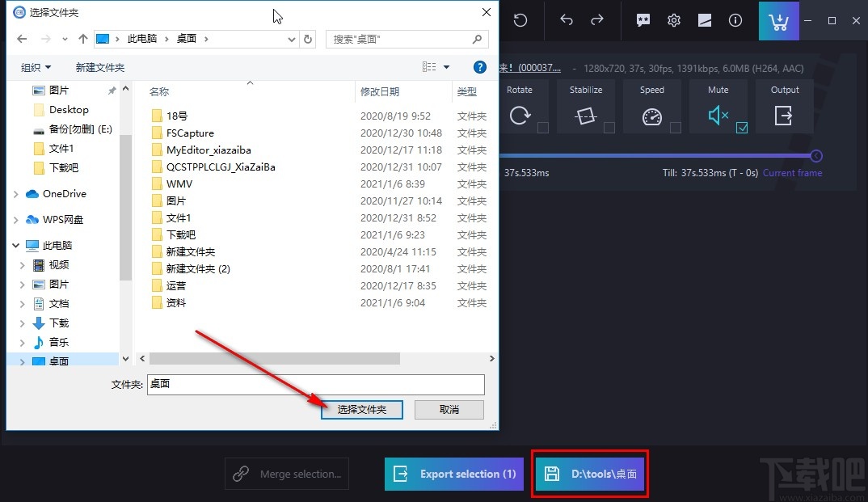868x502 pixels.
Task: Click the Stabilize tool icon
Action: click(x=585, y=116)
